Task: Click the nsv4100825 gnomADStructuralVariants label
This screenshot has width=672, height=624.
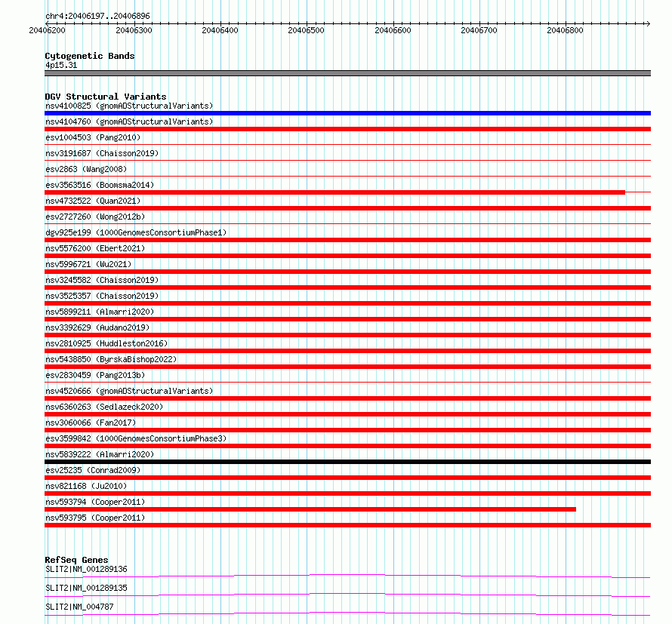Action: click(129, 106)
